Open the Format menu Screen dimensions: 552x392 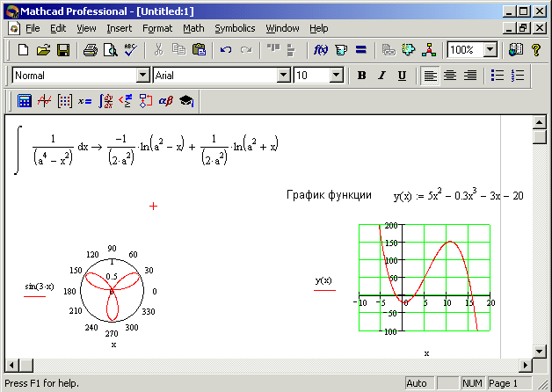tap(157, 28)
